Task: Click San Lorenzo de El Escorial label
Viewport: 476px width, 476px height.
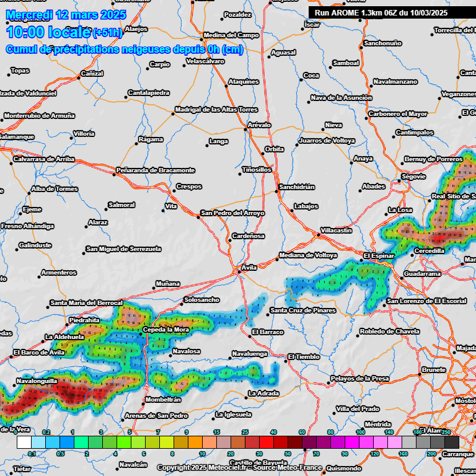Action: [426, 301]
